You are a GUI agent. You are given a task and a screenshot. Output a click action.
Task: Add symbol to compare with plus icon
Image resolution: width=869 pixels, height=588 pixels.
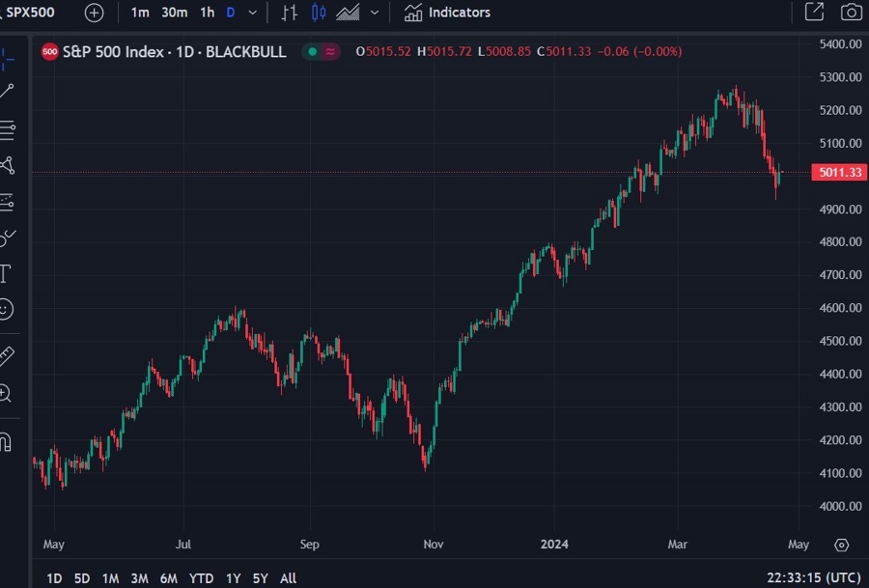(95, 13)
